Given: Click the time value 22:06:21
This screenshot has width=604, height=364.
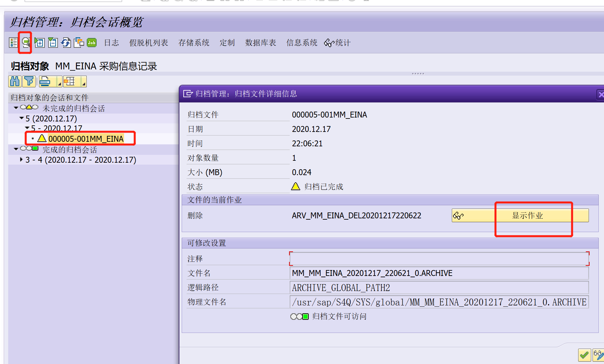Looking at the screenshot, I should coord(307,143).
